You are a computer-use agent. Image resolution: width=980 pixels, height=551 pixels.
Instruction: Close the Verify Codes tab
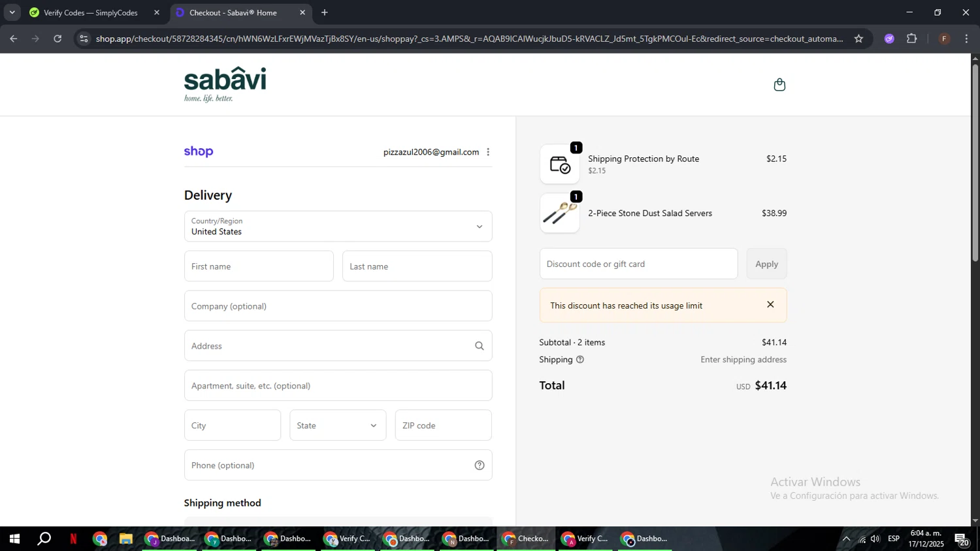click(157, 12)
